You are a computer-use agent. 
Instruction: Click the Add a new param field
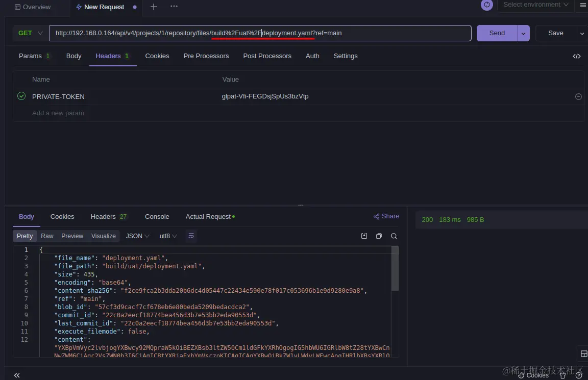[58, 113]
